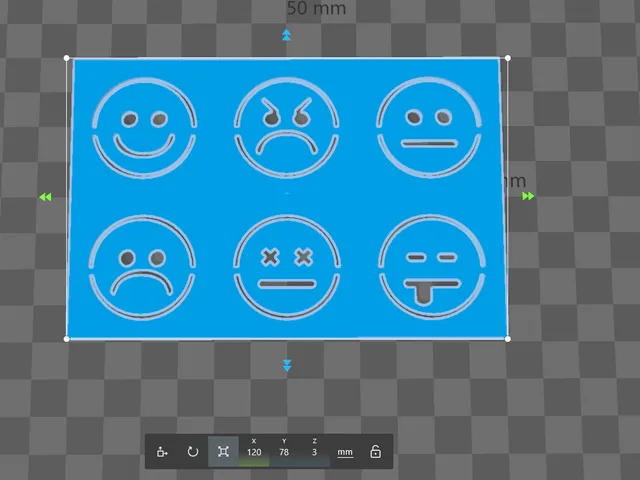Image resolution: width=640 pixels, height=480 pixels.
Task: Click the angry face with slanted eyebrows
Action: pyautogui.click(x=287, y=127)
